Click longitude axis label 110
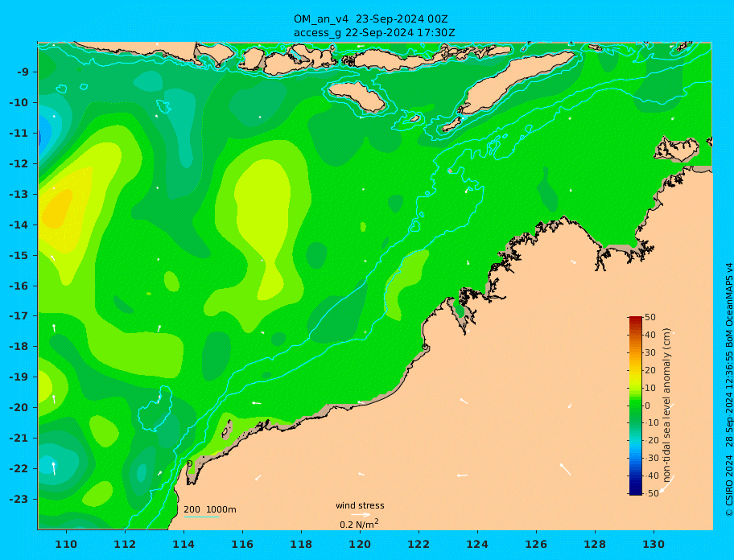The height and width of the screenshot is (560, 734). [x=66, y=545]
